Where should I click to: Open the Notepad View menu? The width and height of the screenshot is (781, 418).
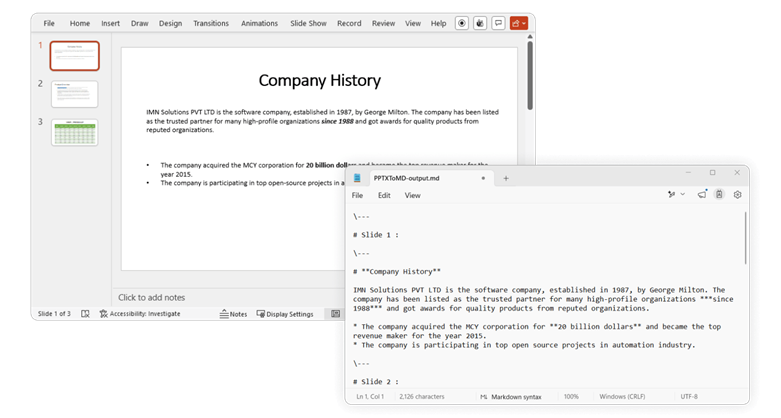pos(412,195)
